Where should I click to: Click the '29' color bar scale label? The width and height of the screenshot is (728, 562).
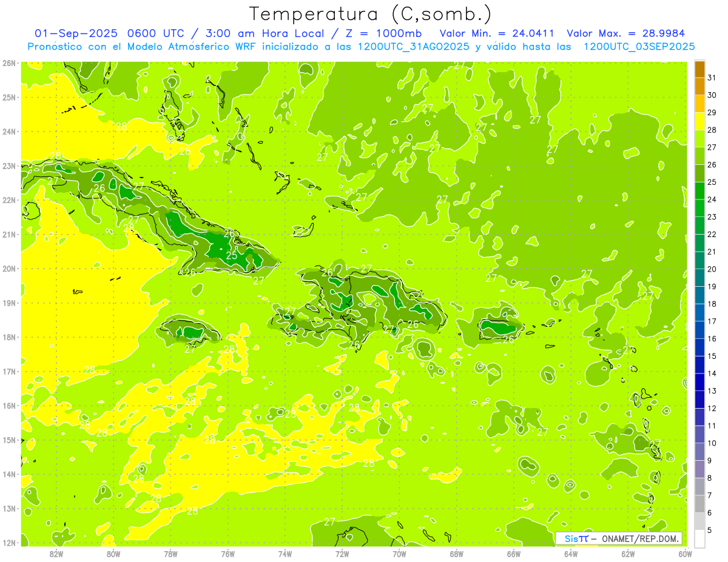[x=712, y=113]
